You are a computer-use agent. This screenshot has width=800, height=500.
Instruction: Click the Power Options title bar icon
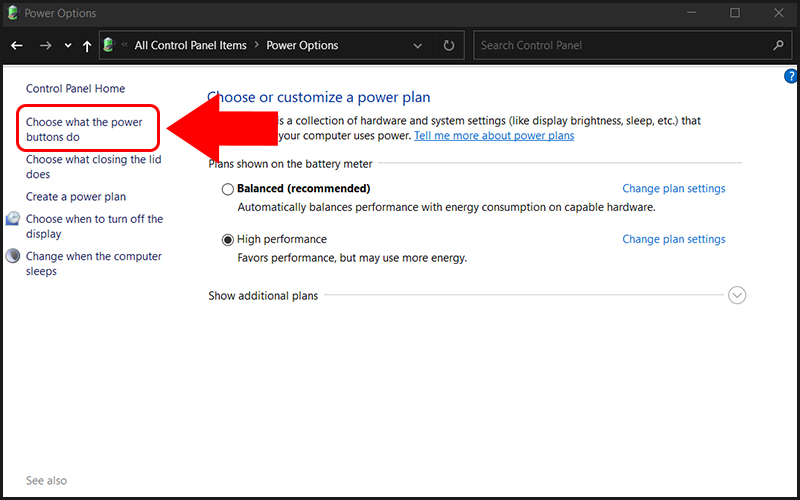coord(13,13)
